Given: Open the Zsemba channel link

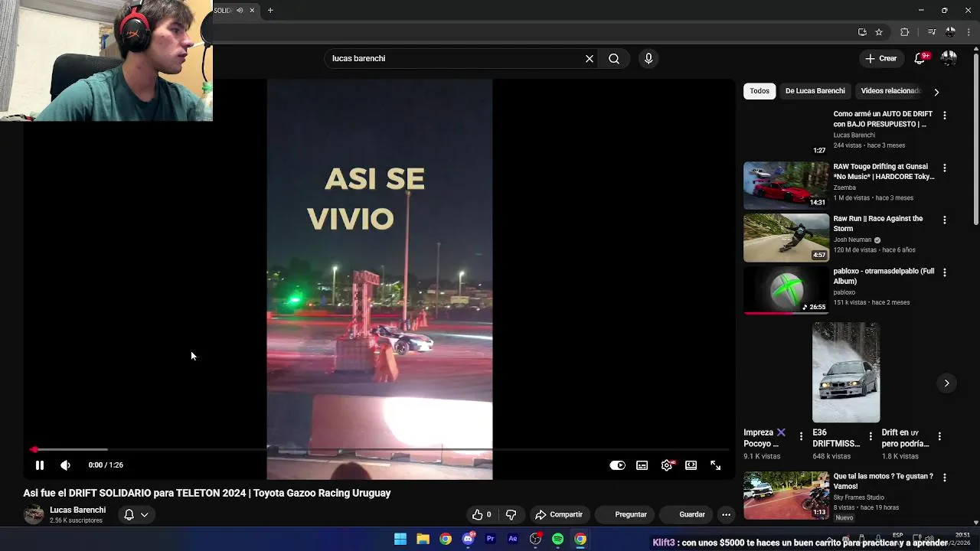Looking at the screenshot, I should [844, 187].
